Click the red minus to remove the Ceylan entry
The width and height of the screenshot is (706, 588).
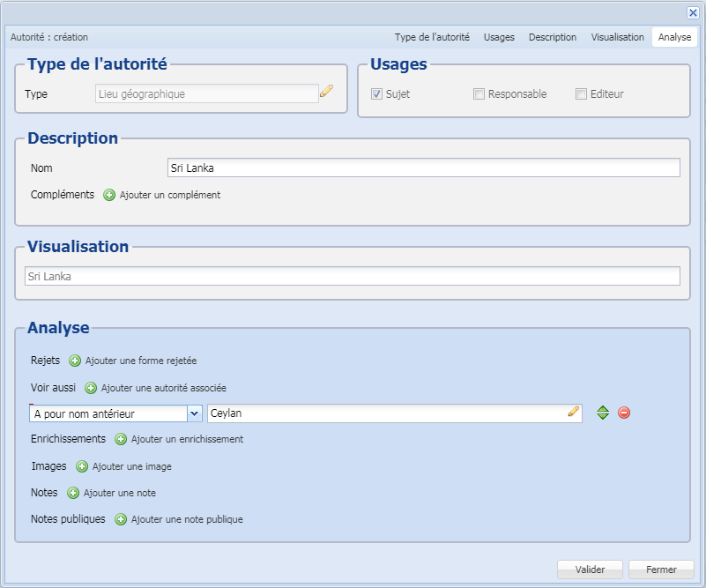[623, 412]
